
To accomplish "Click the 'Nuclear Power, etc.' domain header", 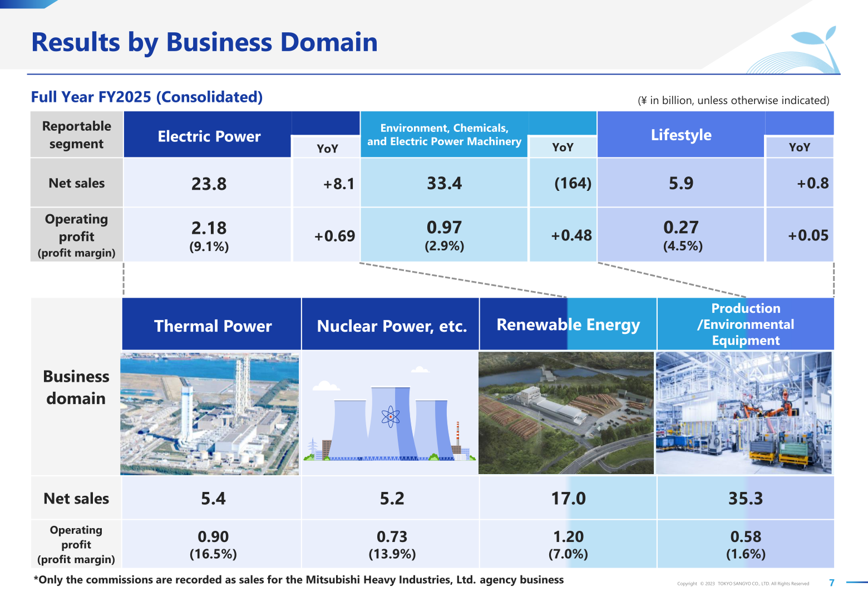I will (x=391, y=324).
